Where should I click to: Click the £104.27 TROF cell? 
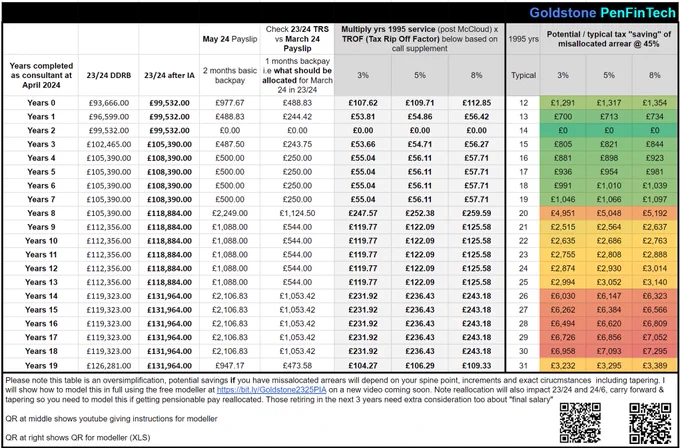[x=363, y=366]
